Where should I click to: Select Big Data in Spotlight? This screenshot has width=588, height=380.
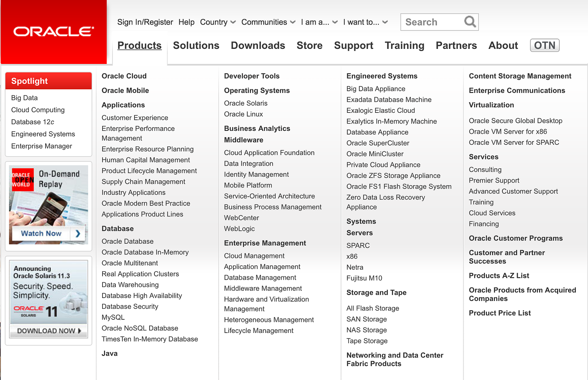click(24, 98)
